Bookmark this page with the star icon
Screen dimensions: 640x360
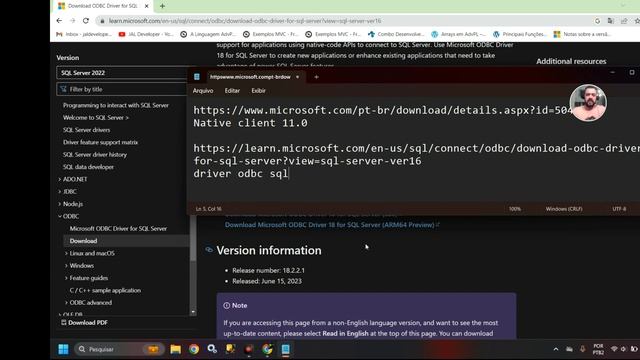tap(637, 21)
